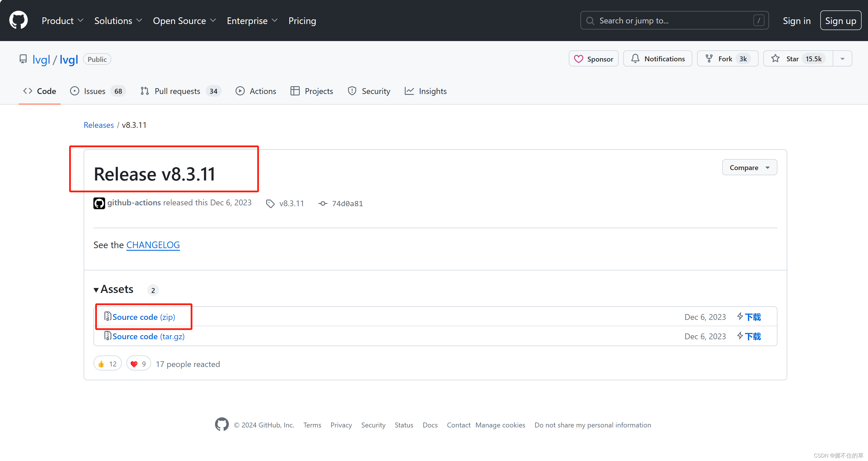Viewport: 868px width, 461px height.
Task: Click the Sign in link
Action: (x=796, y=21)
